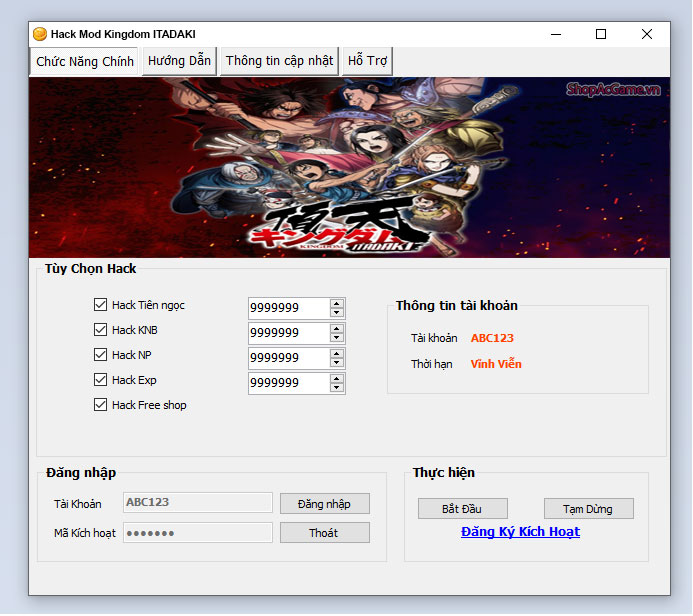Click the Thoát button
The height and width of the screenshot is (616, 693).
(324, 533)
